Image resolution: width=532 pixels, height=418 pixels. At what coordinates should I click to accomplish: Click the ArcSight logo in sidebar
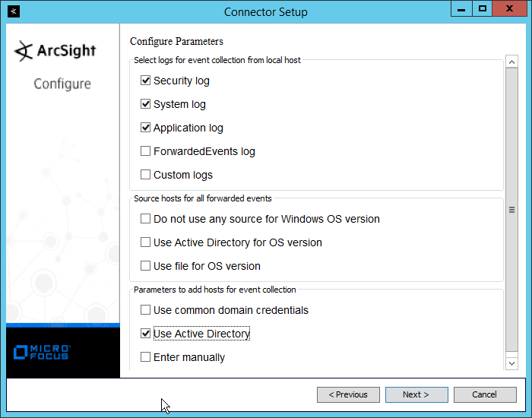click(x=55, y=51)
